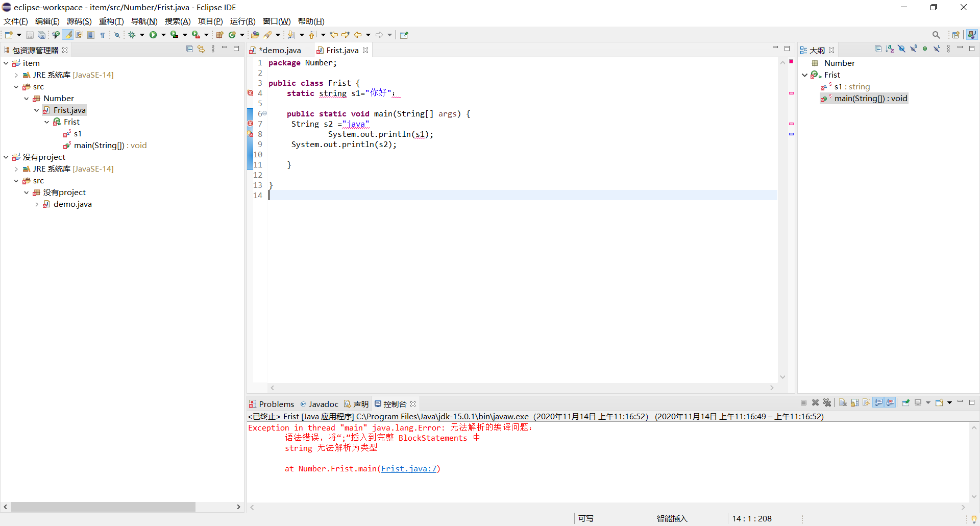This screenshot has width=980, height=526.
Task: Toggle Hide Static Members in outline
Action: tap(913, 49)
